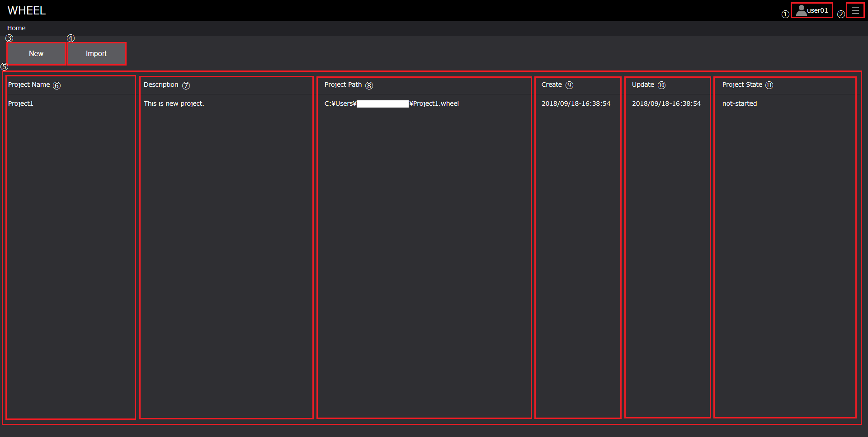The height and width of the screenshot is (437, 868).
Task: Click the Project Name column header
Action: 29,85
